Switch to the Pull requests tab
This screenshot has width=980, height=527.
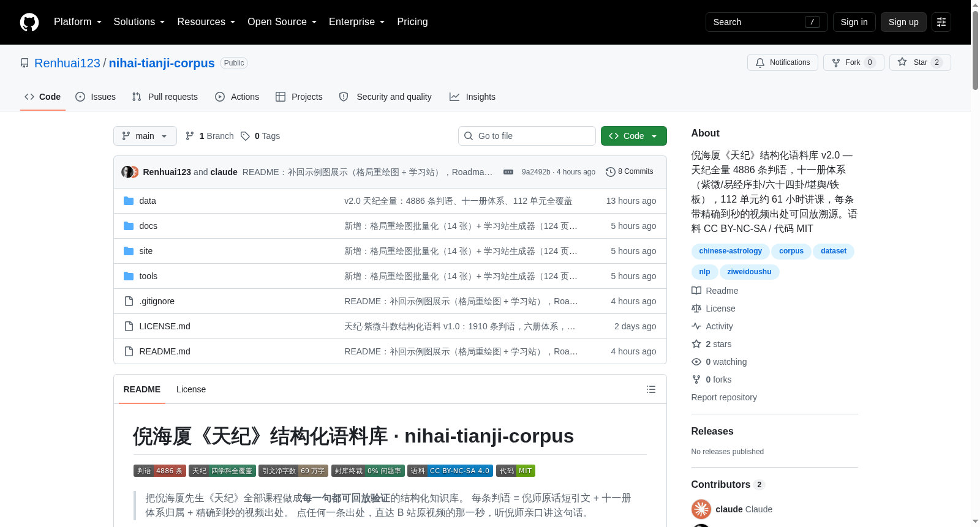(165, 97)
